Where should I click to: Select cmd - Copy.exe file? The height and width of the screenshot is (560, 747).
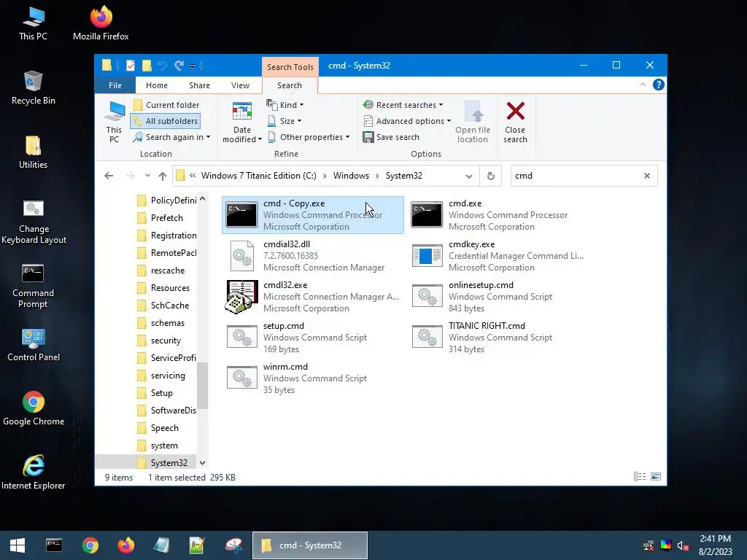(312, 215)
